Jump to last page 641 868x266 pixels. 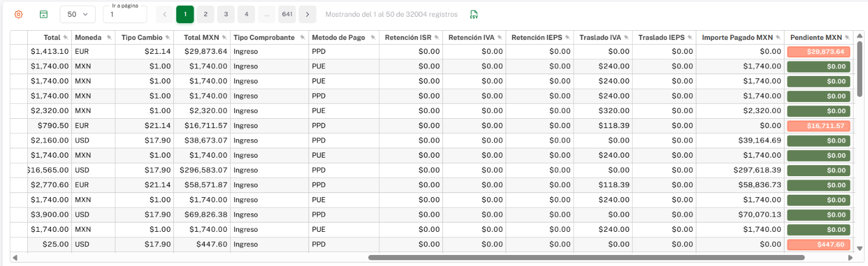287,14
